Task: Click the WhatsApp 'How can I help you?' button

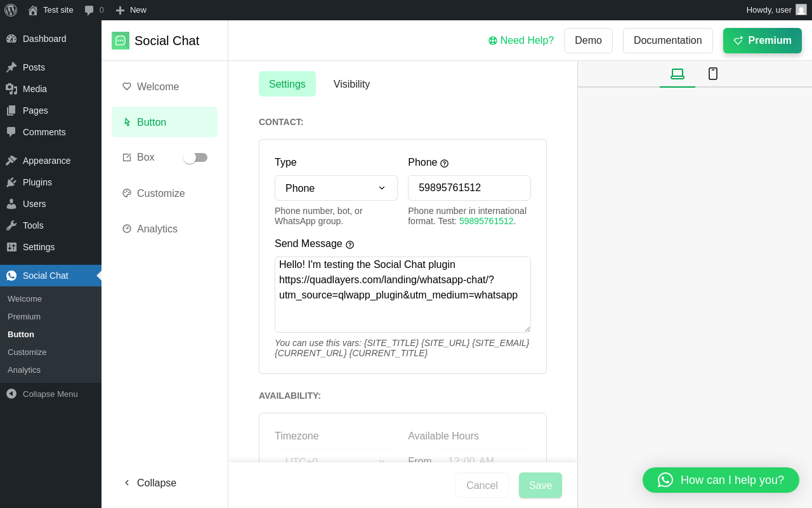Action: tap(721, 480)
